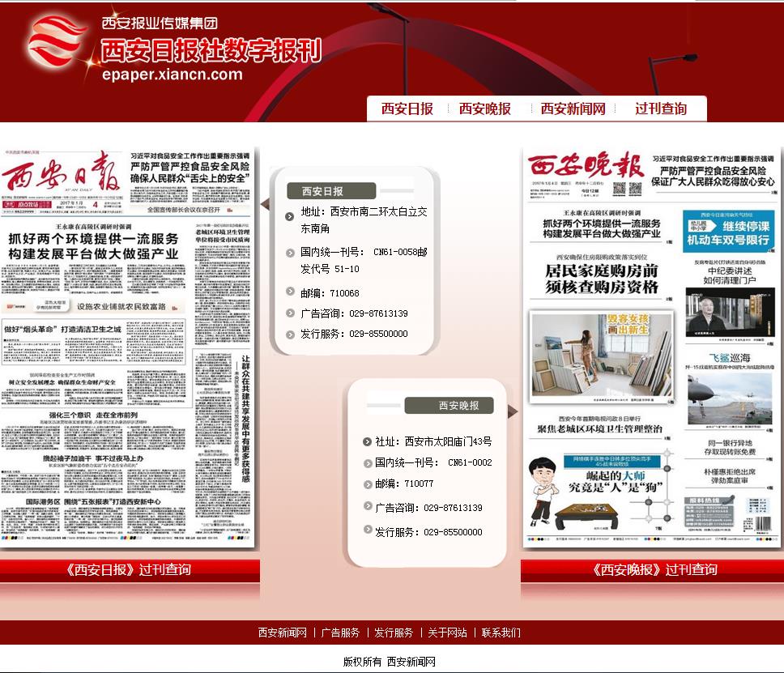Click the cartoon boy illustration in 西安晚报 page

point(543,491)
